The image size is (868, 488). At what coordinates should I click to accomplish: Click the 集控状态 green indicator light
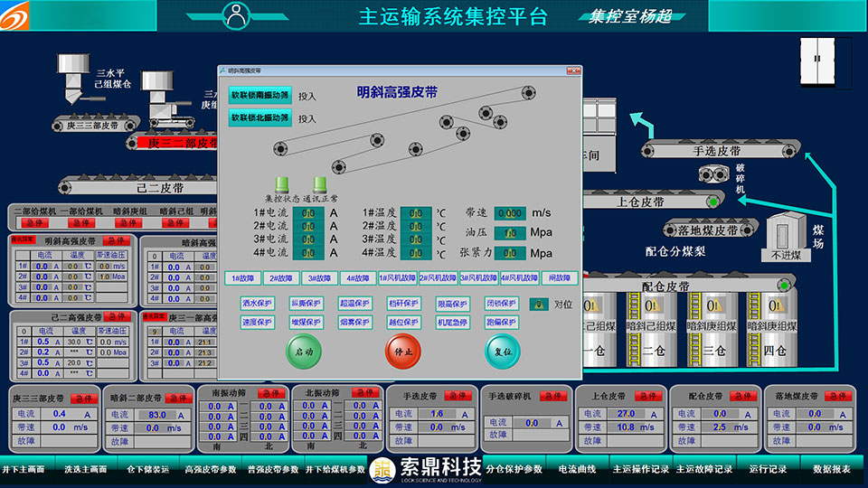tap(283, 184)
